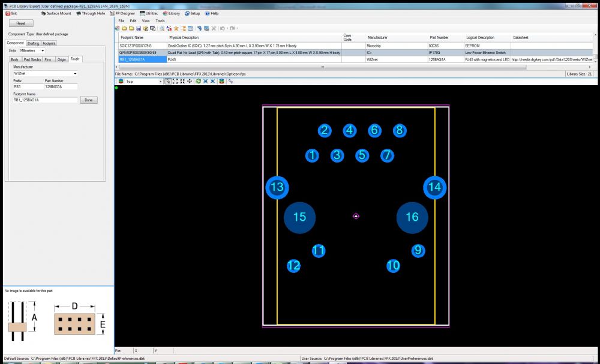
Task: Switch to the Pins sub-tab
Action: (x=48, y=59)
